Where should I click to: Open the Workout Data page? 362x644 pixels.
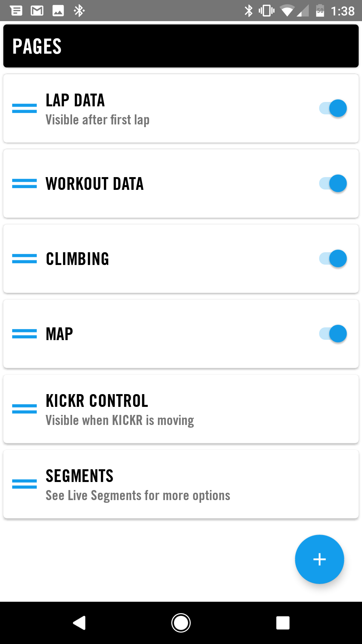pyautogui.click(x=181, y=183)
